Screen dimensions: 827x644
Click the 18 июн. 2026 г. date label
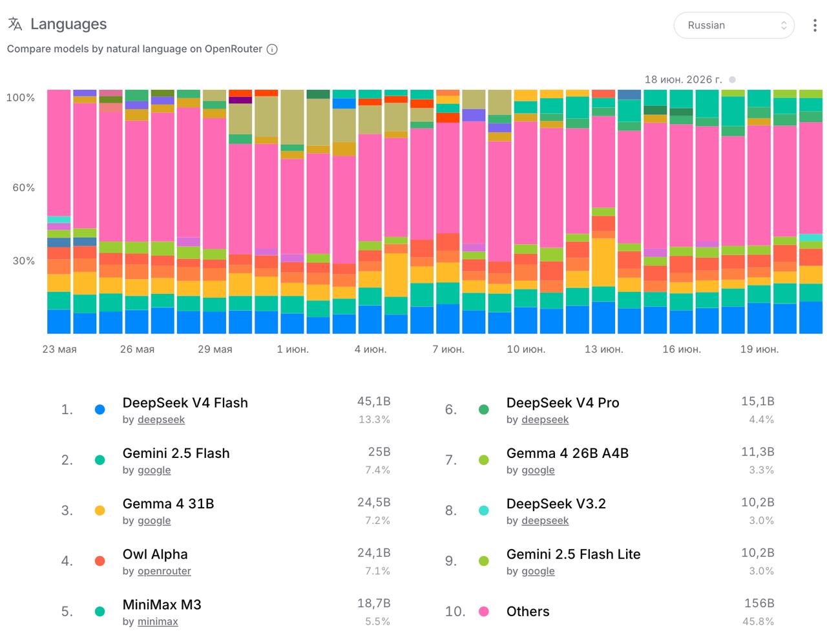point(683,79)
